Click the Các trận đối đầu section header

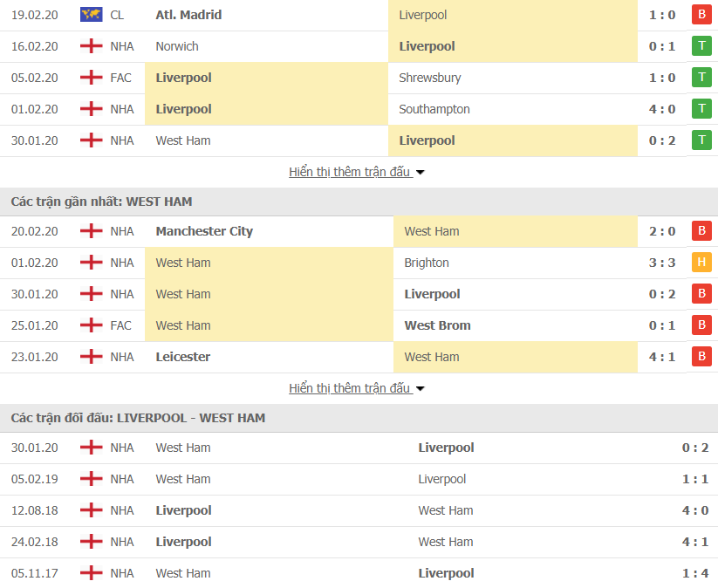[138, 417]
